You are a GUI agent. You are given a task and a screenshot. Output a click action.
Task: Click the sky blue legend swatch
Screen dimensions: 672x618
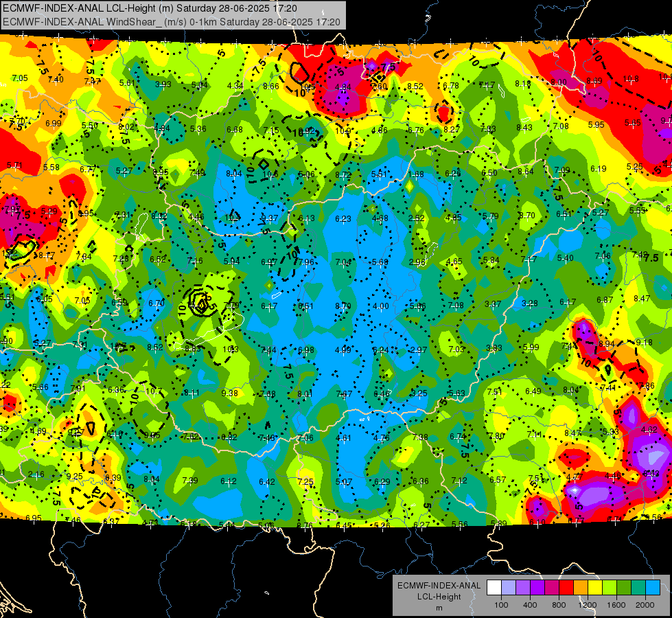click(653, 588)
